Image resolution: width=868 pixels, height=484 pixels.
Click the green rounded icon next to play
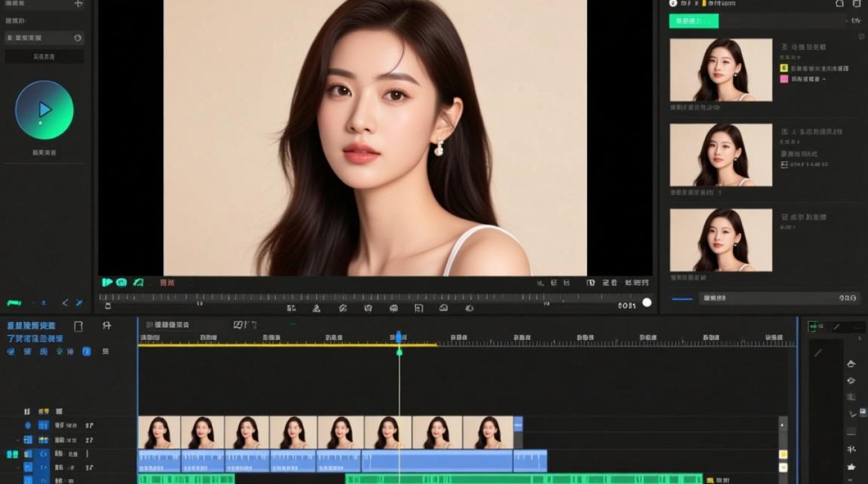[121, 282]
